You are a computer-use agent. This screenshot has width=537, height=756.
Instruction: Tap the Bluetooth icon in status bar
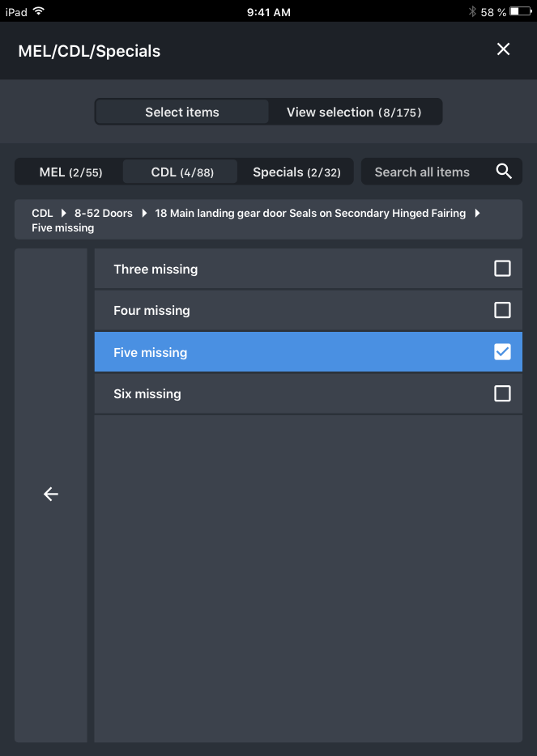tap(472, 11)
